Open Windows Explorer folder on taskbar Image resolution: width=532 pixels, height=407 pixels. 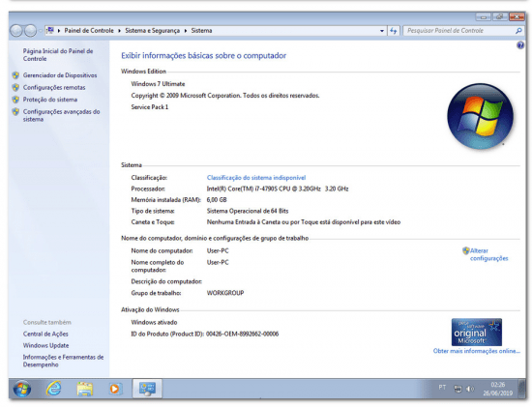click(85, 389)
